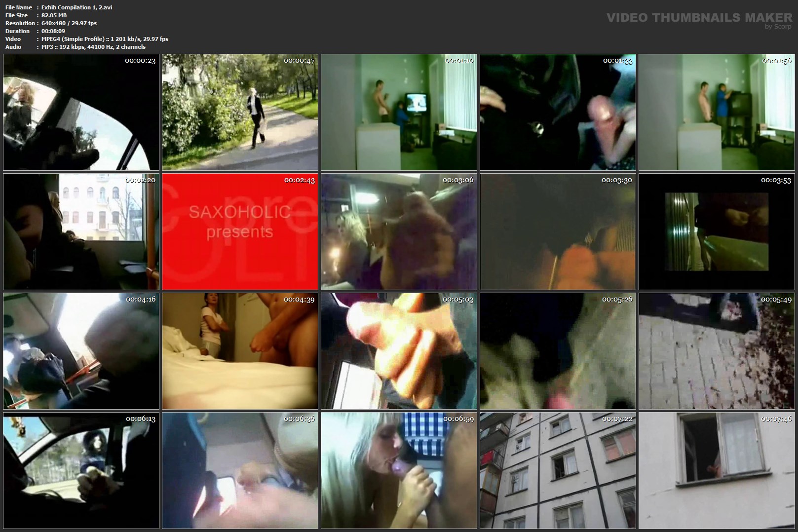The image size is (798, 532).
Task: Select the thumbnail marked 00:00:47
Action: pyautogui.click(x=240, y=112)
